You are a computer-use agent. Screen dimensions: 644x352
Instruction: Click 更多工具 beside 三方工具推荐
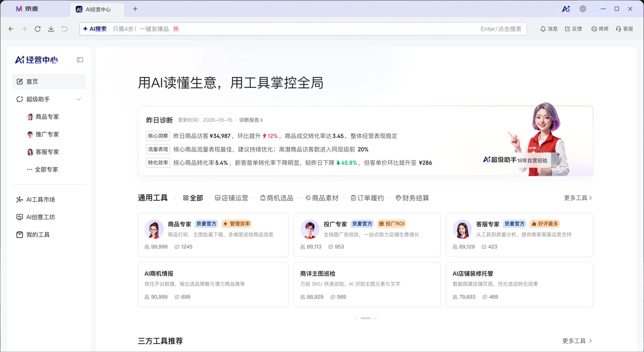click(x=577, y=341)
